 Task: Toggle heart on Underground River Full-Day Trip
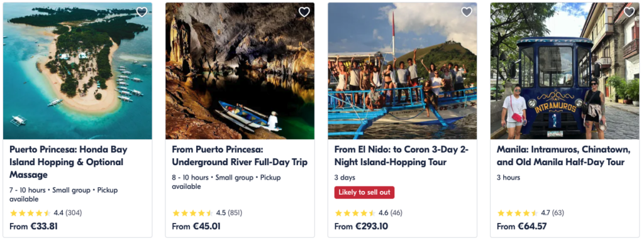pos(304,13)
